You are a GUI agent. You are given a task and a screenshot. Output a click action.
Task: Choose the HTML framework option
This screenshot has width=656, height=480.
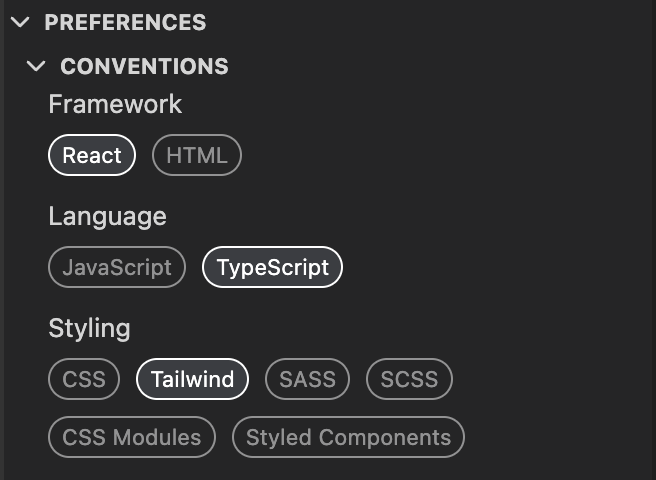tap(197, 155)
